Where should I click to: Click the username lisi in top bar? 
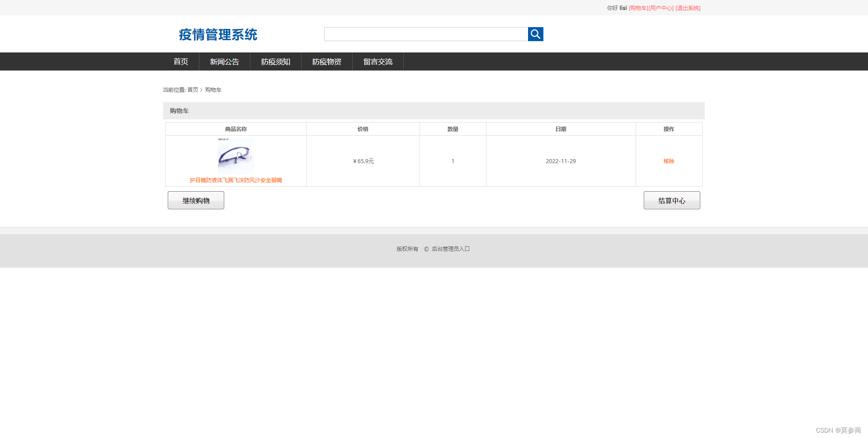(623, 8)
